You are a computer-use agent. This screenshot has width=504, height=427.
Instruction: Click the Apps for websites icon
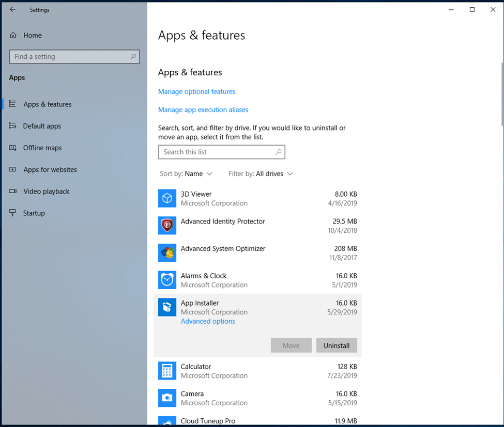coord(12,169)
